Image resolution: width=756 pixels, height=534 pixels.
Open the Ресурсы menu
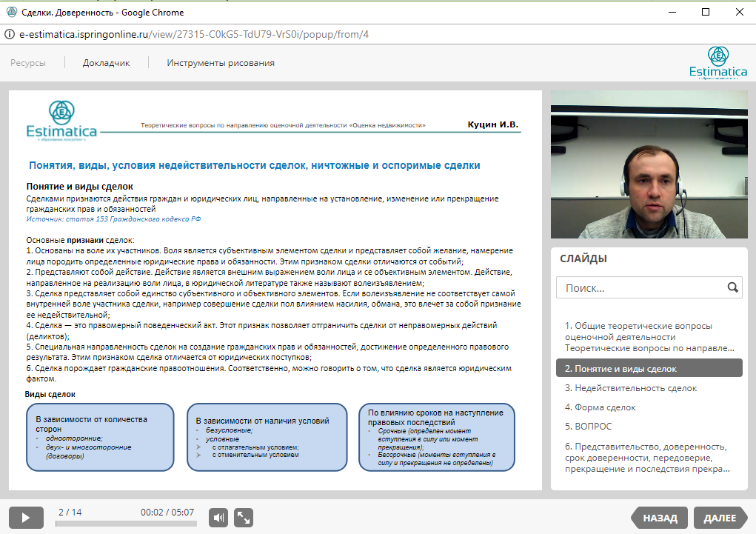[x=28, y=63]
